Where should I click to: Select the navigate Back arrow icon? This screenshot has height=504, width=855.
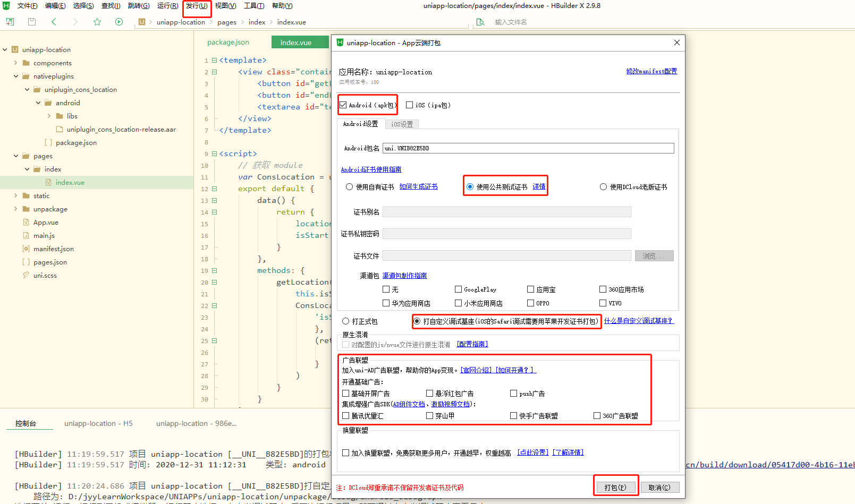[x=53, y=22]
